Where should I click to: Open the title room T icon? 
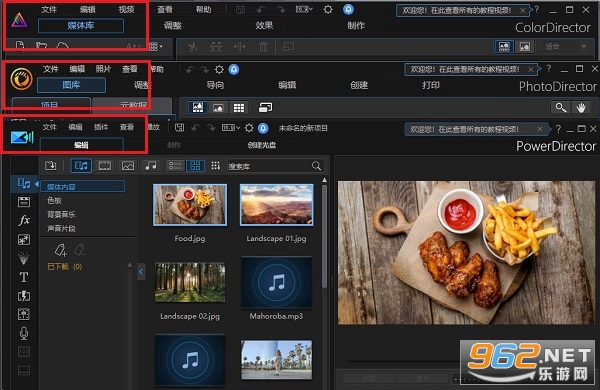24,277
